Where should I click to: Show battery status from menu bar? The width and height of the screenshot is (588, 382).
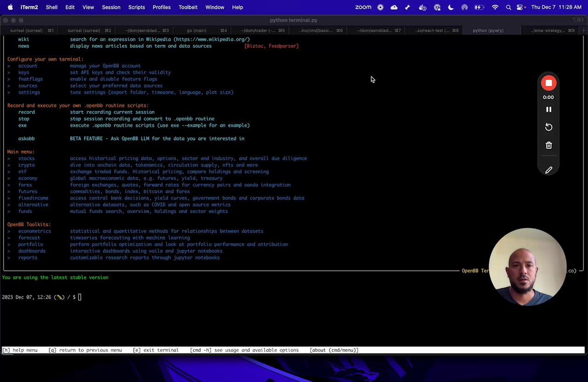coord(479,7)
